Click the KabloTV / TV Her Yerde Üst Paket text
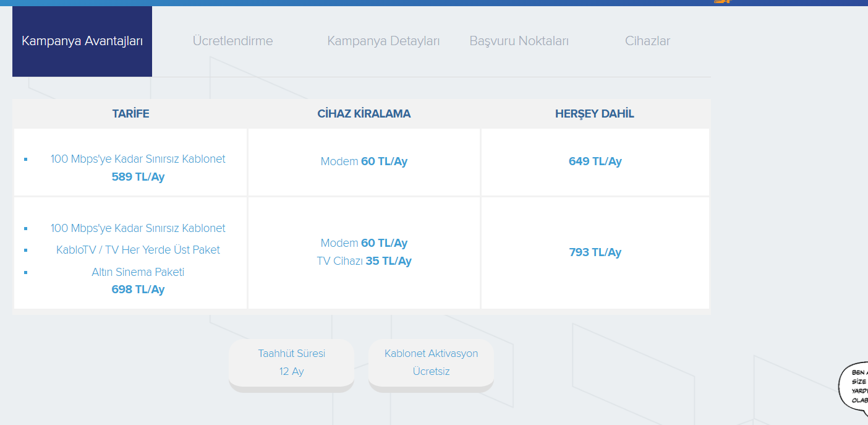 point(138,250)
